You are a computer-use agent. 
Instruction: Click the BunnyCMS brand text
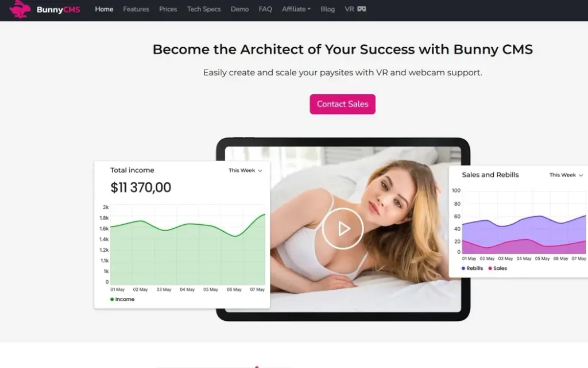[x=58, y=9]
